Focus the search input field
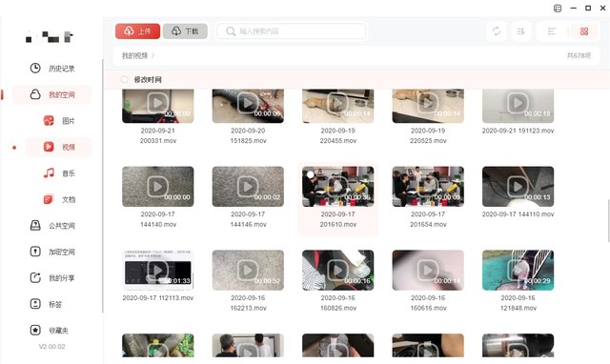This screenshot has width=610, height=364. pyautogui.click(x=292, y=31)
